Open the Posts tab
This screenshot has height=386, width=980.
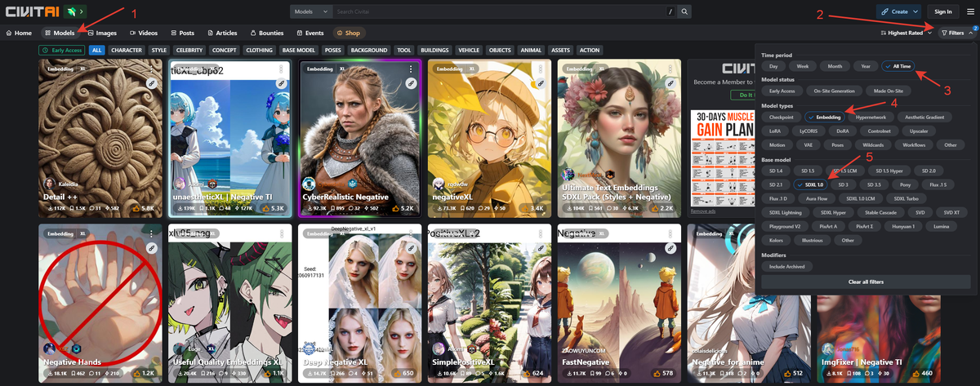pyautogui.click(x=183, y=33)
